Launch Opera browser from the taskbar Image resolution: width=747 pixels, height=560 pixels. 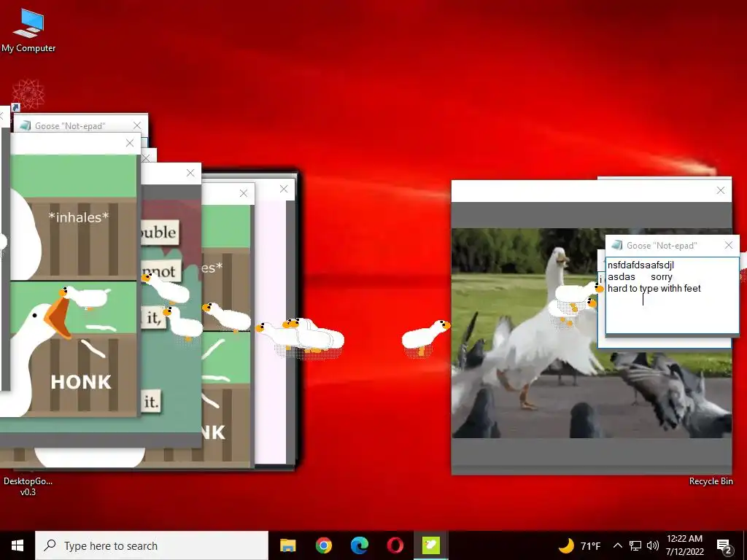pyautogui.click(x=395, y=545)
